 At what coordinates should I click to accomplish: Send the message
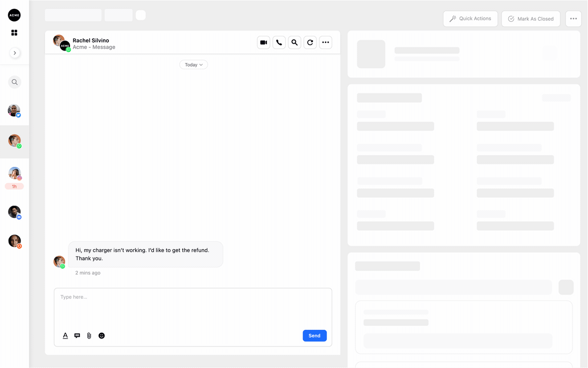(315, 336)
